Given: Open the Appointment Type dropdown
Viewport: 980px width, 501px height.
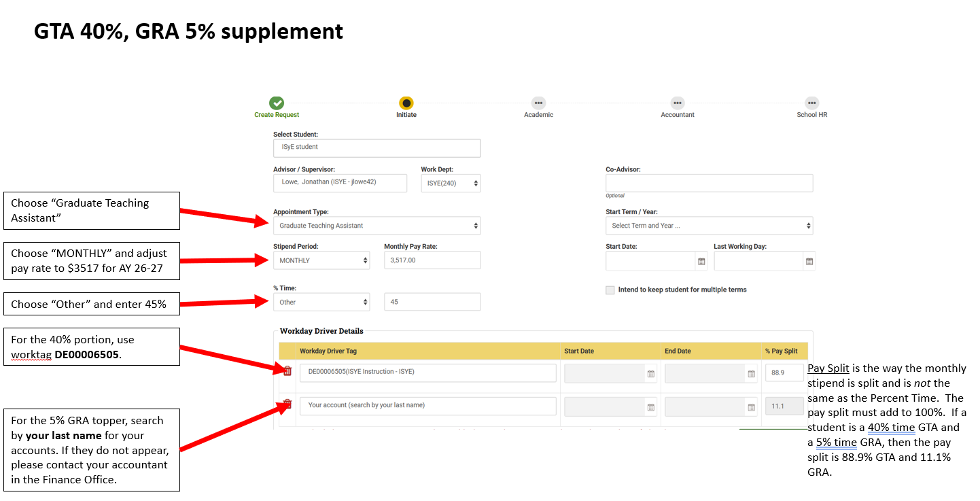Looking at the screenshot, I should (377, 226).
